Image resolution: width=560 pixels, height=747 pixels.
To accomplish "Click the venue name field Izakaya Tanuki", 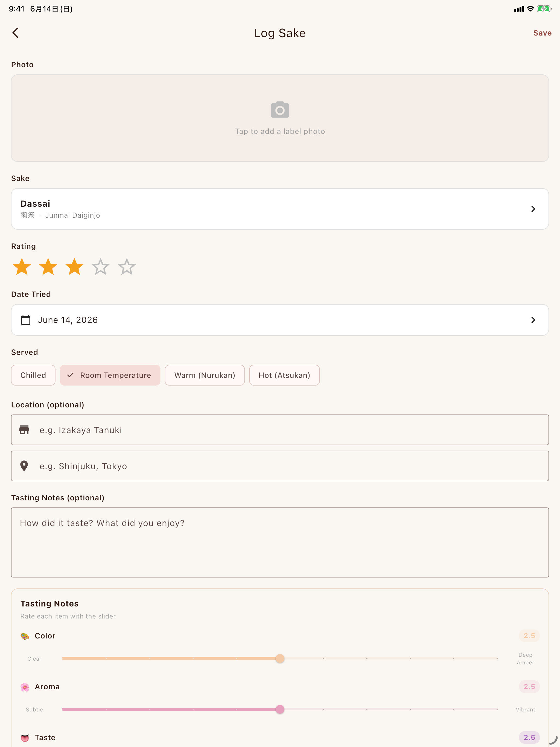I will pyautogui.click(x=280, y=430).
